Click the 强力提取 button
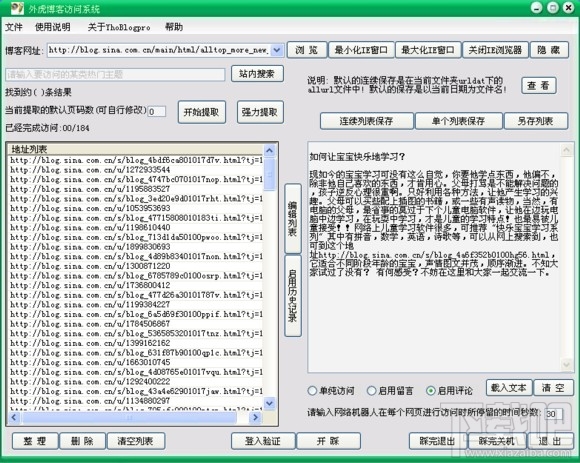Viewport: 580px width, 463px height. 260,112
